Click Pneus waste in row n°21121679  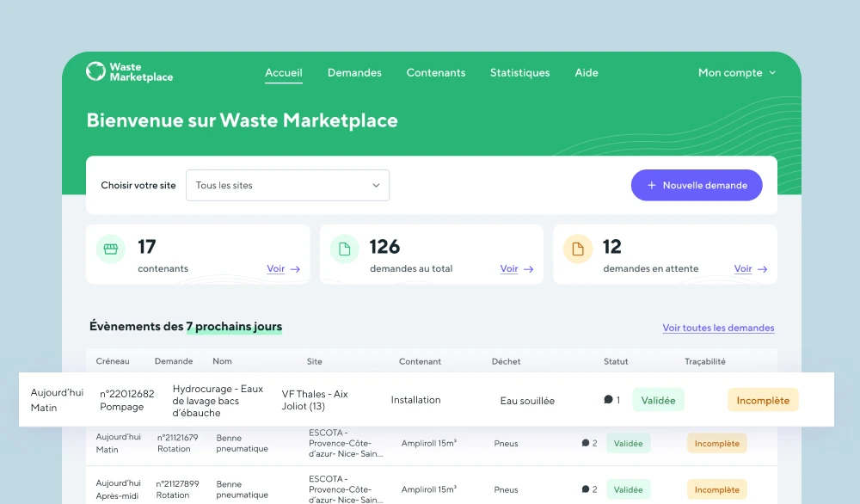[506, 443]
